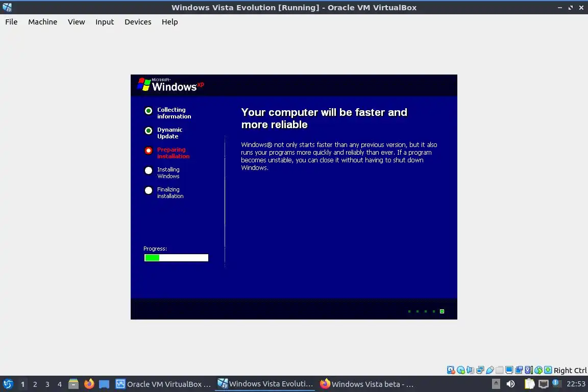Switch to workspace 4
588x392 pixels.
tap(60, 384)
